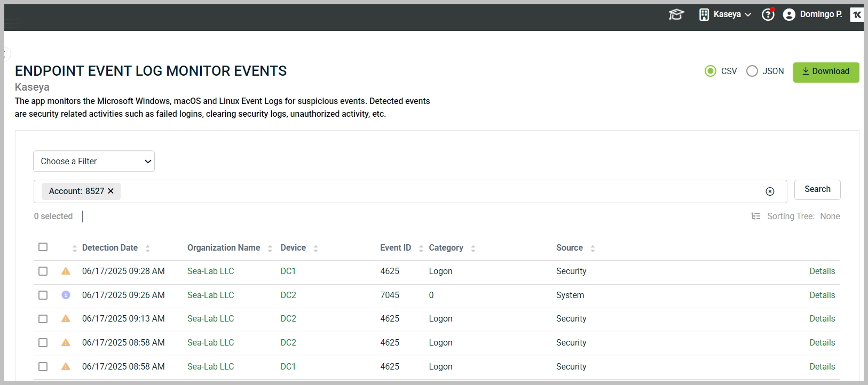The image size is (868, 385).
Task: Sort by Category column arrows
Action: [x=473, y=248]
